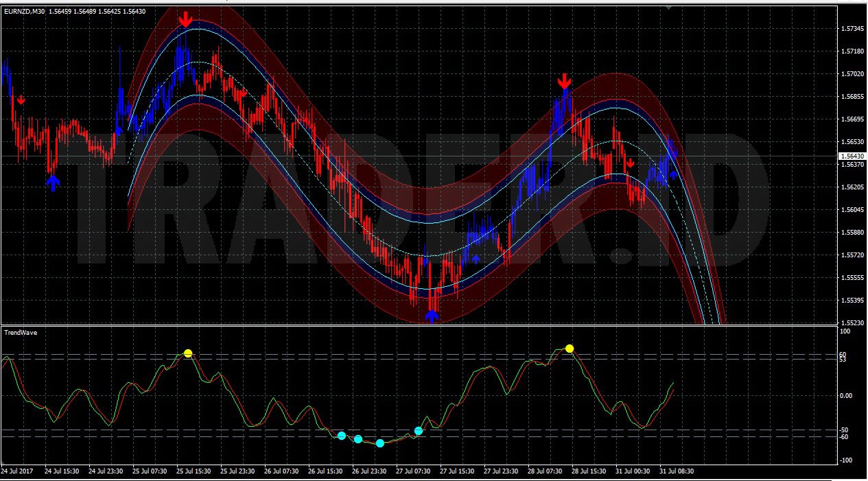Click the gray chart shift triangle on the top border
This screenshot has height=481, width=868.
pos(668,8)
